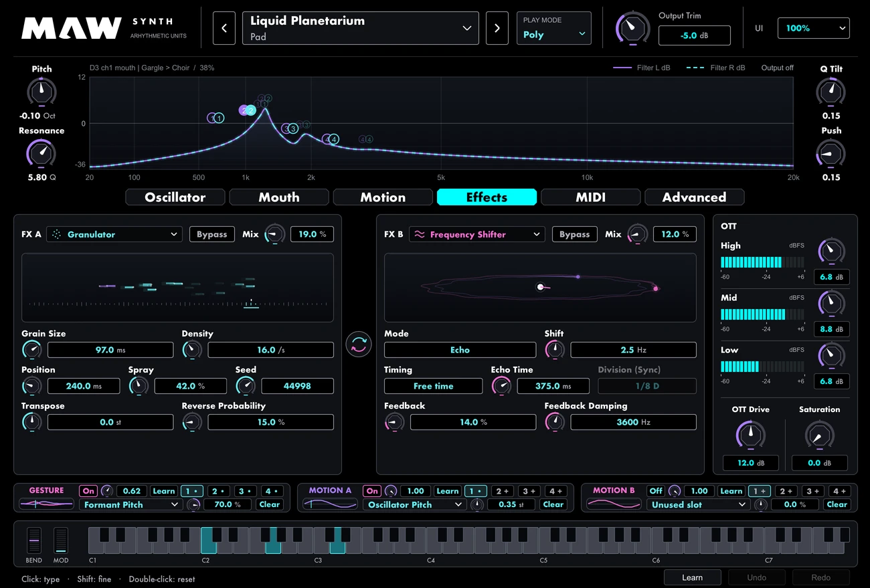Click the Saturation knob
Screen dimensions: 870x588
(819, 435)
